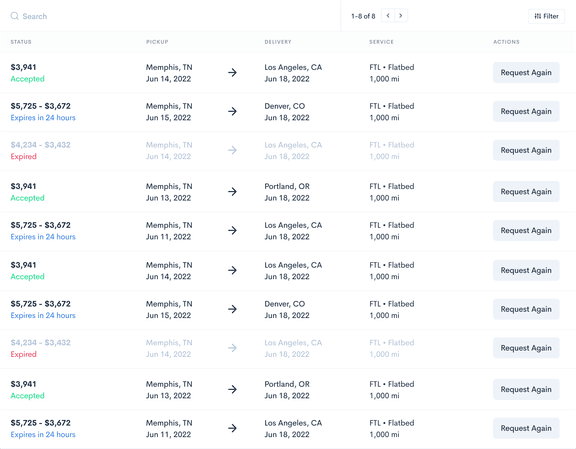Go to next page chevron
Screen dimensions: 576x449
tap(401, 15)
